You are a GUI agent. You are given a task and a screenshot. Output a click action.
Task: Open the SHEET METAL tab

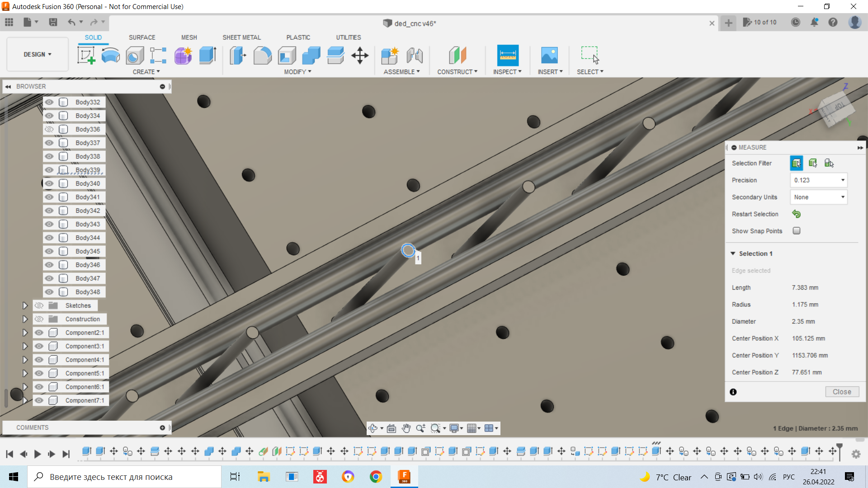coord(241,38)
